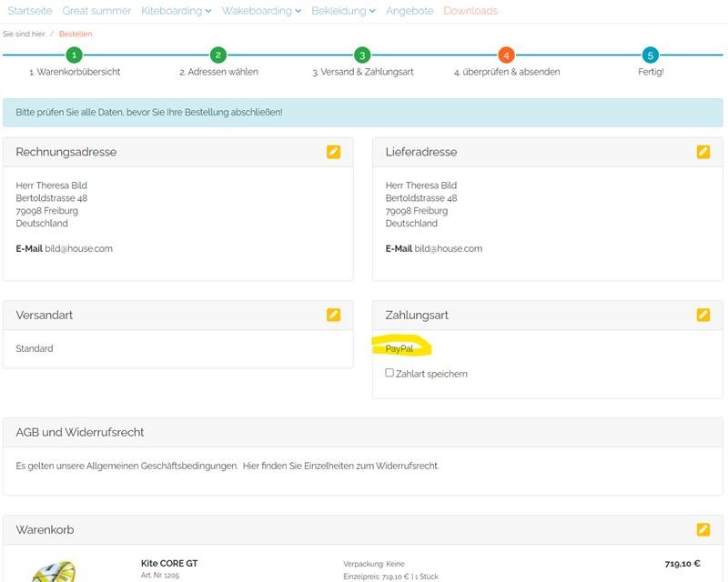Click the Versandart edit pencil icon
Viewport: 728px width, 582px height.
coord(333,315)
